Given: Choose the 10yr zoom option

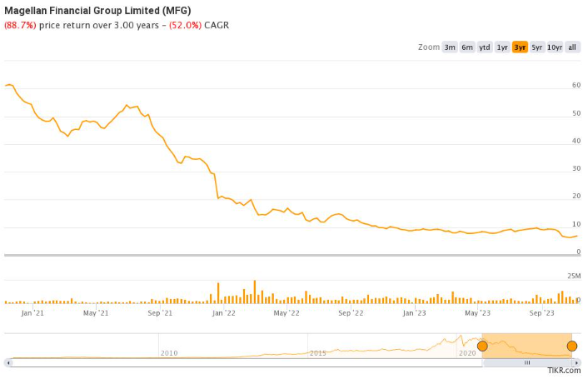Looking at the screenshot, I should pyautogui.click(x=556, y=47).
